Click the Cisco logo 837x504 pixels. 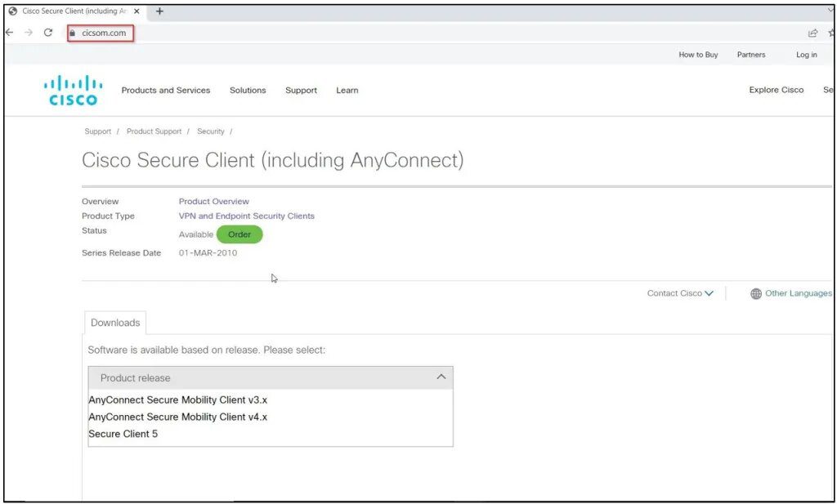pos(73,90)
